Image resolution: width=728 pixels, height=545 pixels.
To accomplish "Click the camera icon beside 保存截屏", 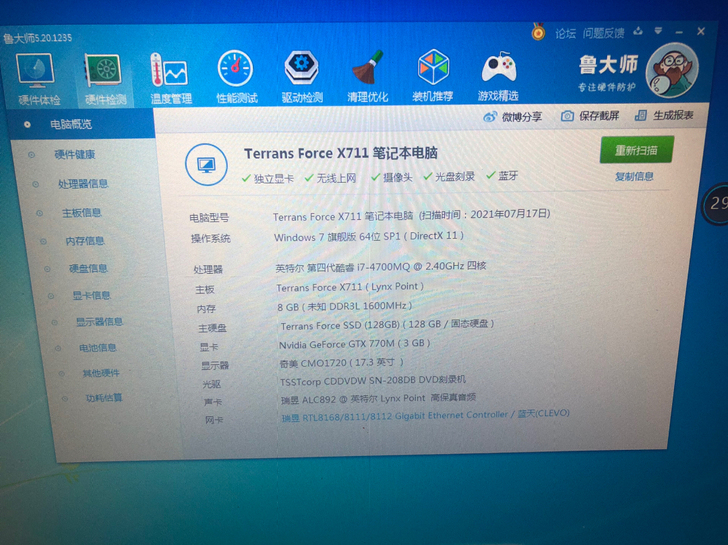I will [567, 116].
